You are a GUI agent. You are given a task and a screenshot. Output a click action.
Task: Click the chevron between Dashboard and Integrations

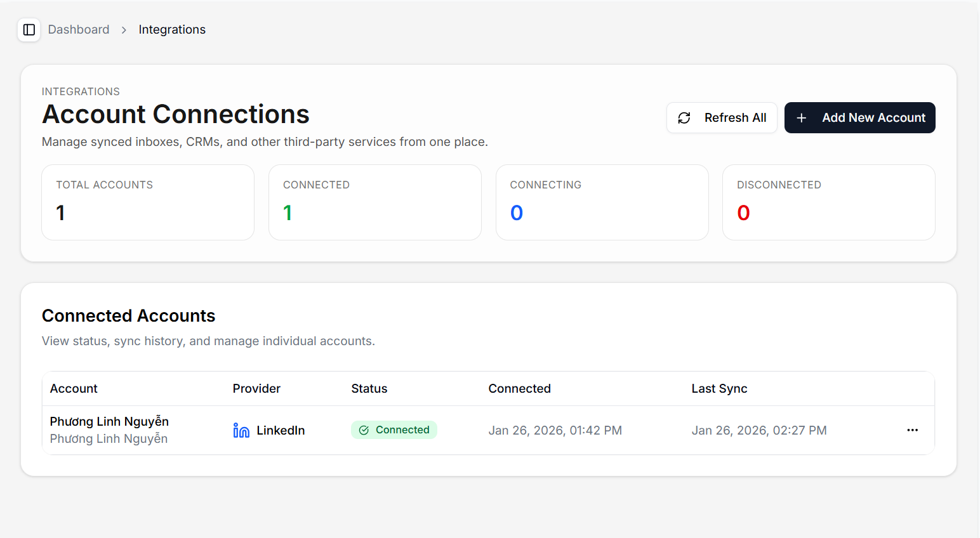coord(124,29)
